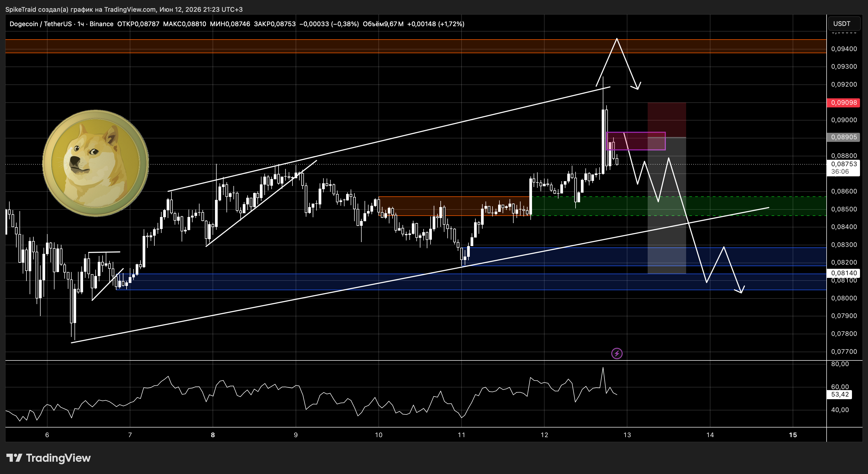Click the 0,09300 price axis value
868x474 pixels.
pos(844,67)
